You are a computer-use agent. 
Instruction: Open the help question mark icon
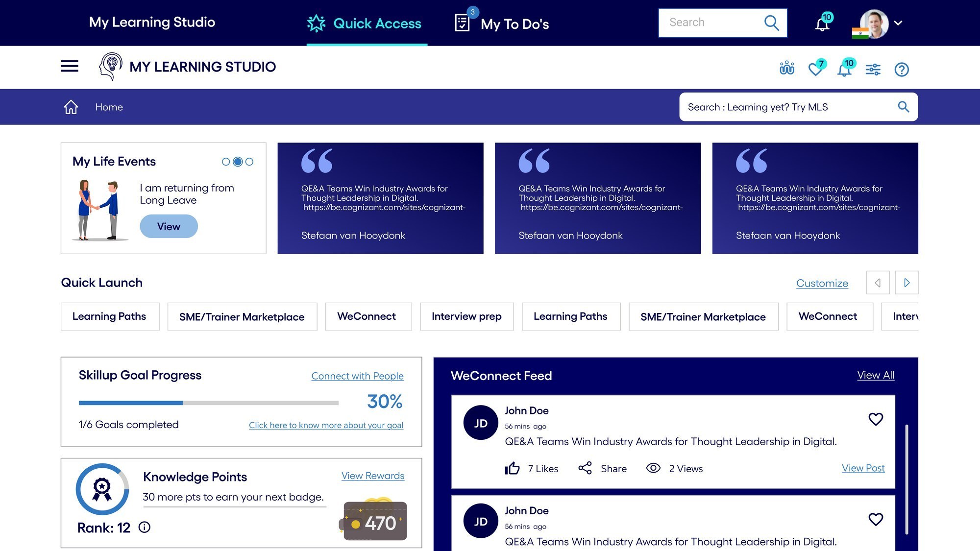click(902, 70)
